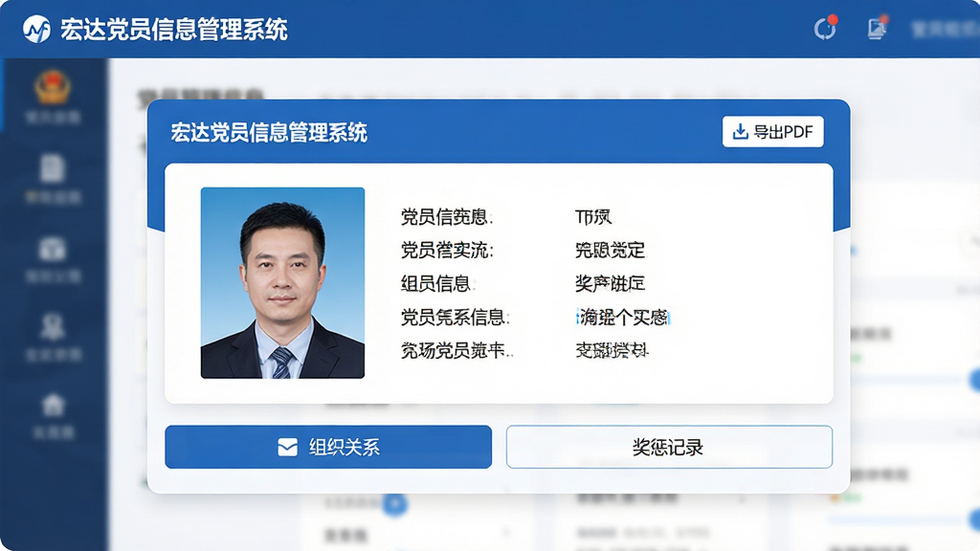
Task: Click the blurred blue circle button below dialog
Action: (395, 503)
